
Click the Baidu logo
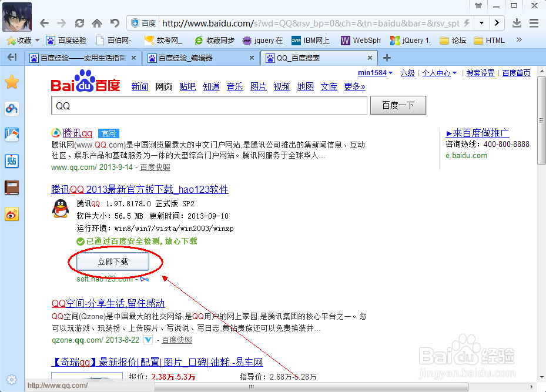pos(86,84)
